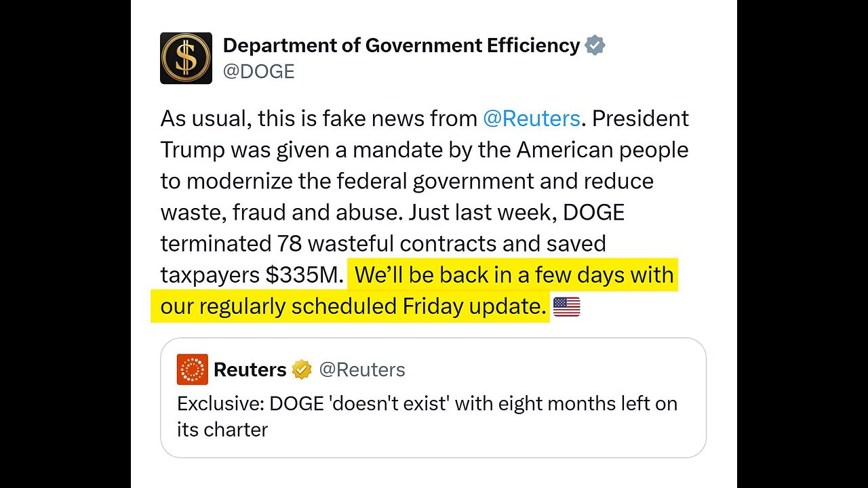Click the highlighted "We'll be back" phrase
The image size is (868, 488).
click(412, 275)
